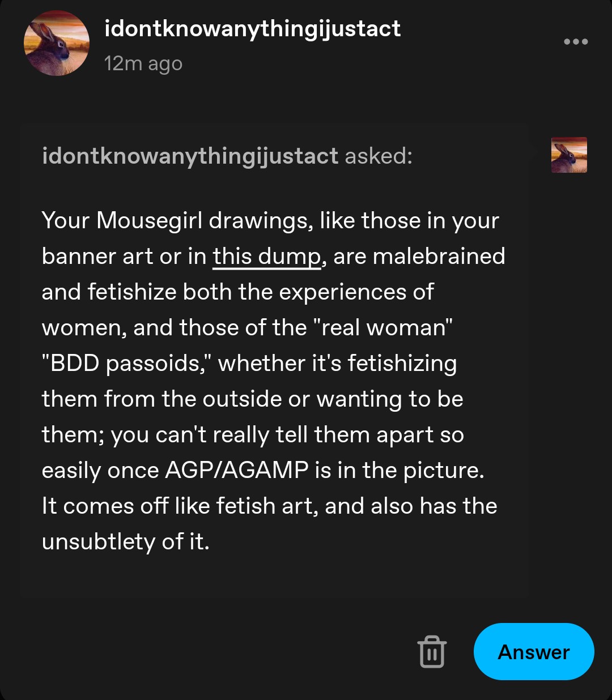Click the asker name before "asked:"
Image resolution: width=612 pixels, height=700 pixels.
(190, 155)
